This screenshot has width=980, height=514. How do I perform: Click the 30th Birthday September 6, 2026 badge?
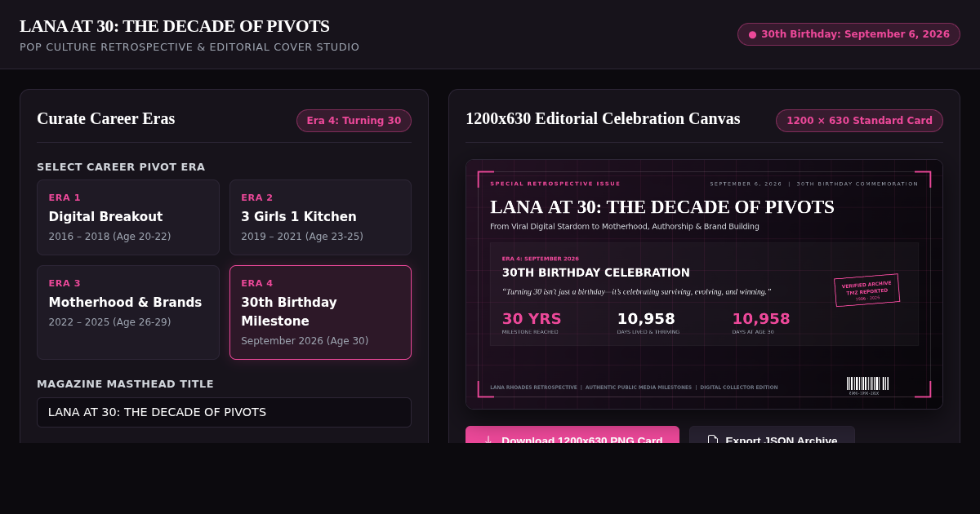point(849,34)
